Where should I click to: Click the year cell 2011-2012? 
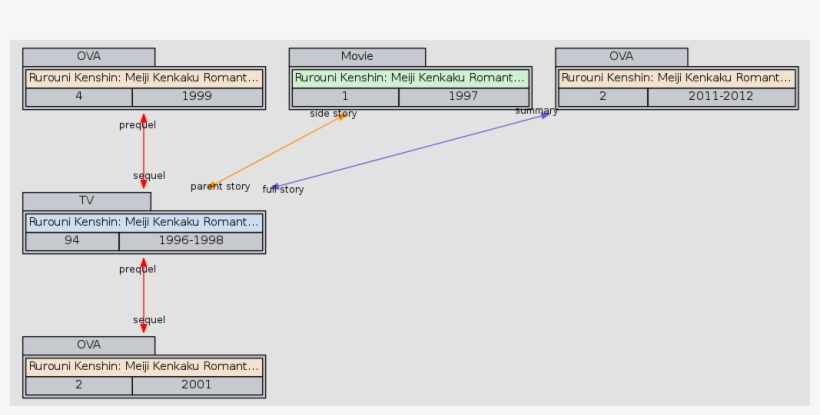tap(721, 97)
